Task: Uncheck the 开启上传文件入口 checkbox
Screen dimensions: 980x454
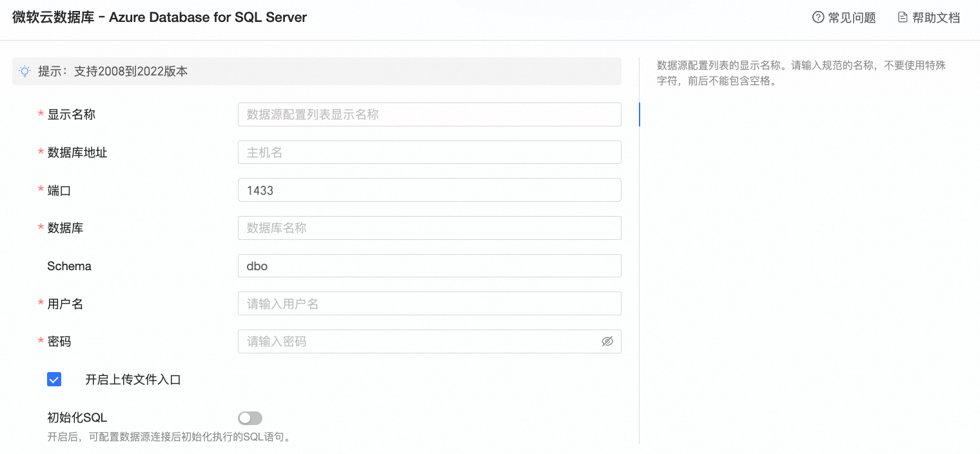Action: coord(54,379)
